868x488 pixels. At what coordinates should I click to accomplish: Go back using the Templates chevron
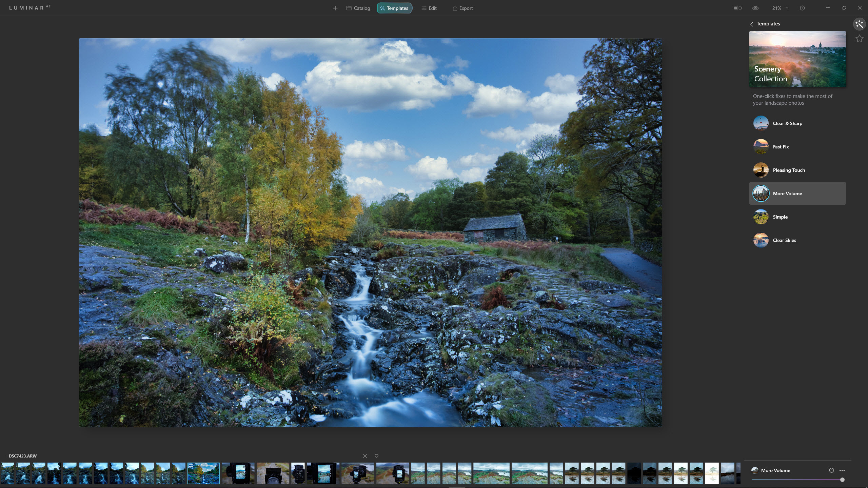coord(752,24)
